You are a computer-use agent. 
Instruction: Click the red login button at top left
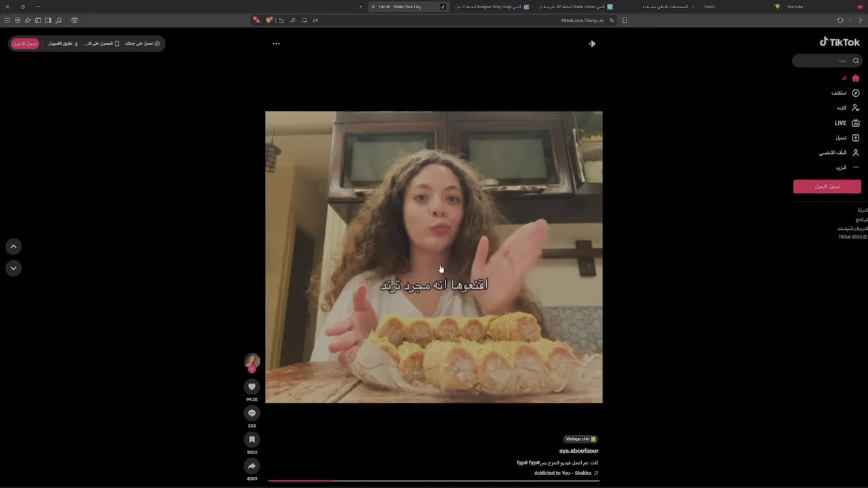25,43
